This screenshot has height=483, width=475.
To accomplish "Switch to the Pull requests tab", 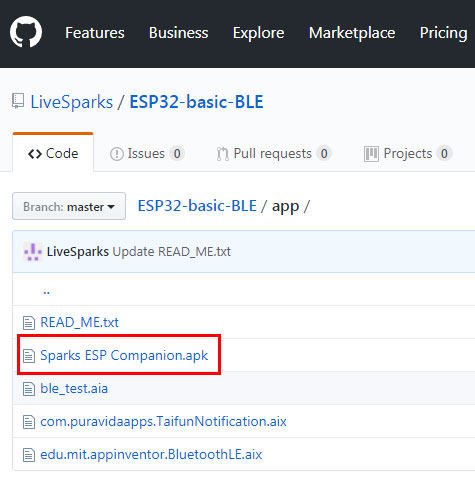I will (x=274, y=154).
